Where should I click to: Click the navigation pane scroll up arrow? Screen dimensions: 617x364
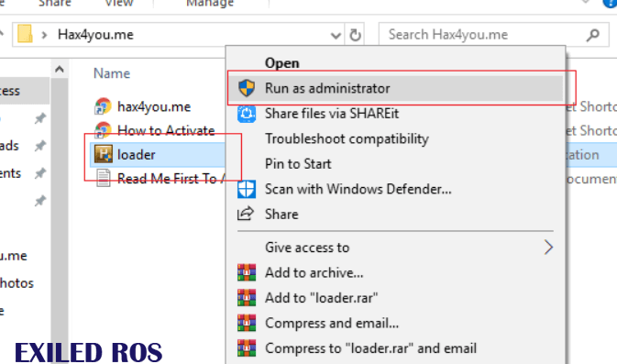pyautogui.click(x=60, y=70)
